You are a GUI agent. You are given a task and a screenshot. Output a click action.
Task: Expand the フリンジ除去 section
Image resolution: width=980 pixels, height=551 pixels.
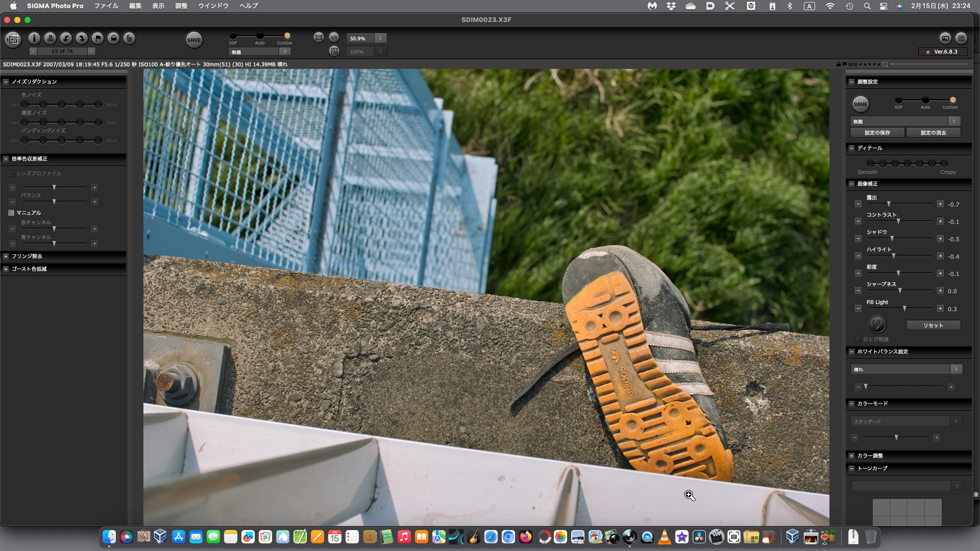click(x=6, y=256)
